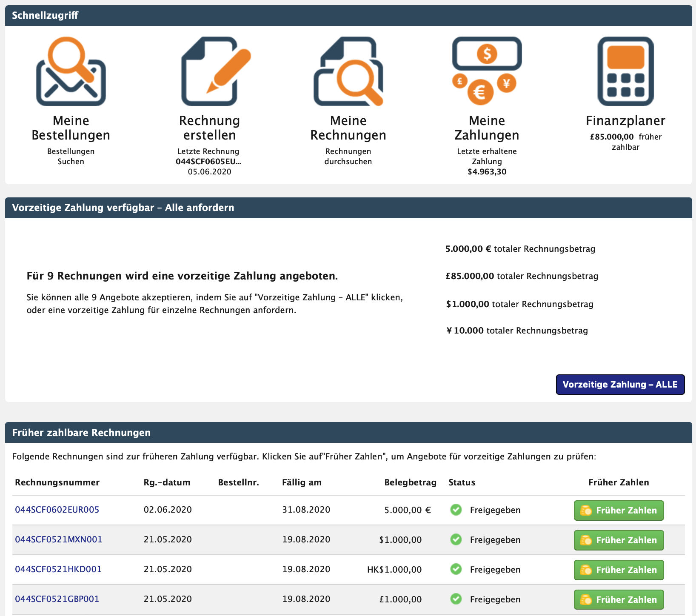Open the Meine Rechnungen folder magnifier icon
The image size is (696, 616).
pyautogui.click(x=348, y=71)
